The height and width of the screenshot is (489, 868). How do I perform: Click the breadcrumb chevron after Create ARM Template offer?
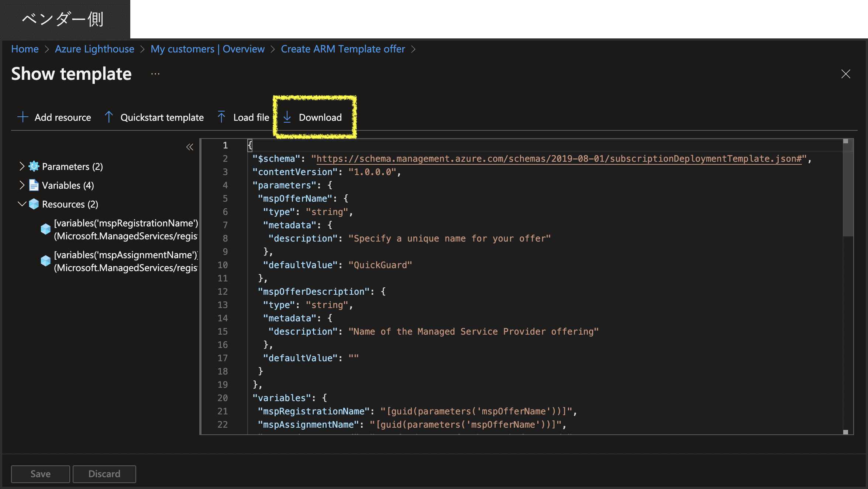(x=413, y=49)
